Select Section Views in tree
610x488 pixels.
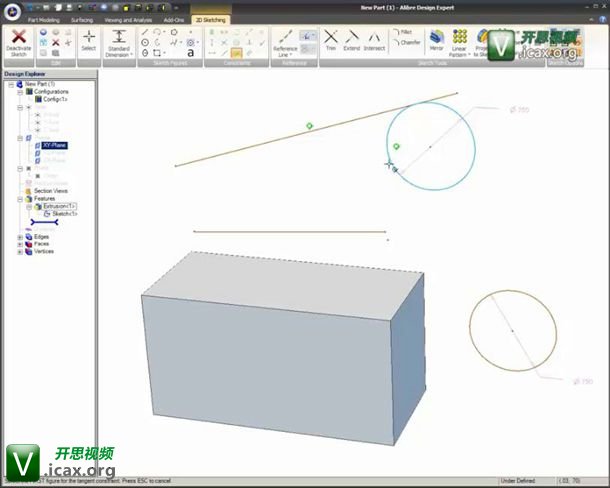[x=51, y=191]
